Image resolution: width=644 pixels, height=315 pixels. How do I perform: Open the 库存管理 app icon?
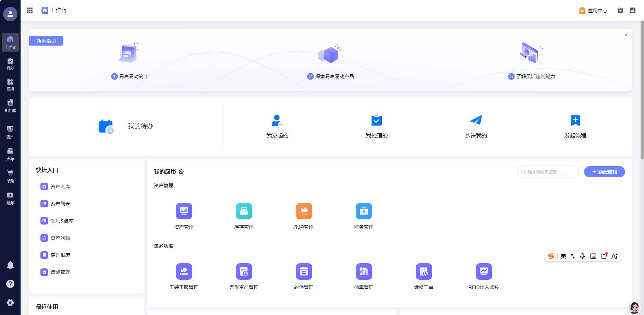[x=244, y=211]
